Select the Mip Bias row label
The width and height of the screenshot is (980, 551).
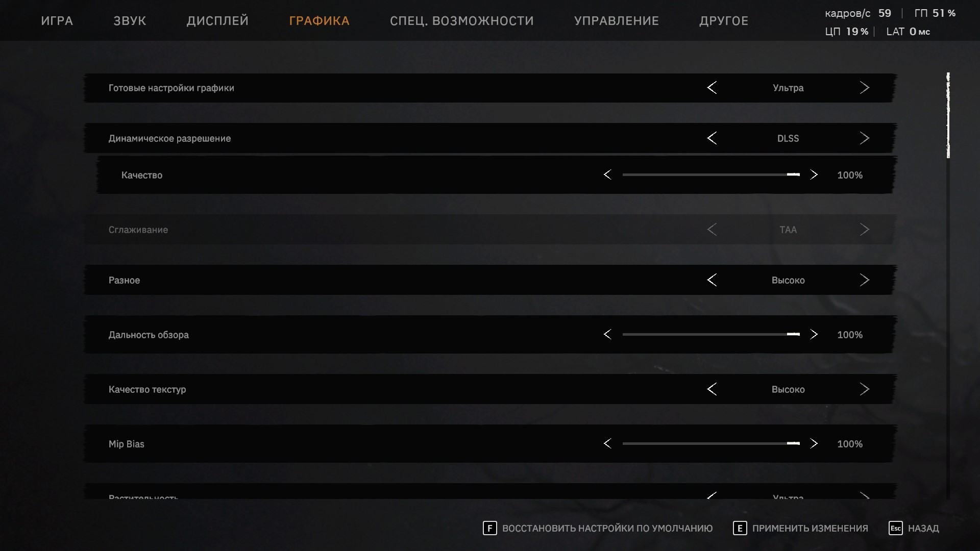click(x=127, y=444)
